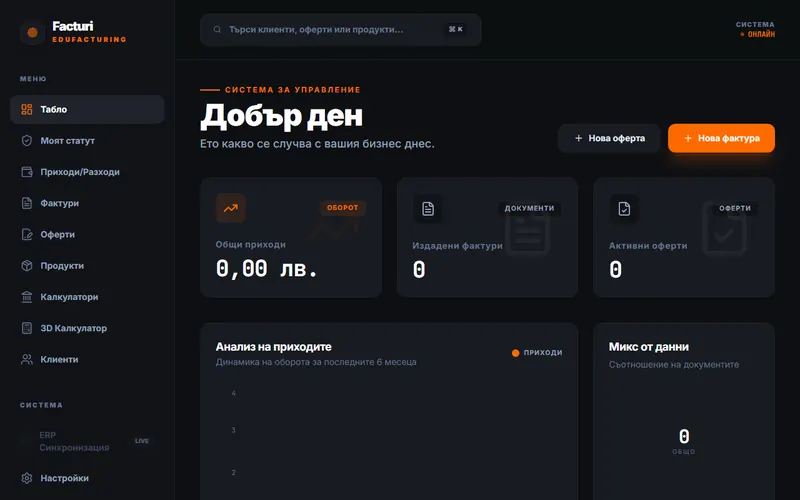Click the wallet icon beside Приходи/Разходи
The width and height of the screenshot is (800, 500).
click(27, 172)
